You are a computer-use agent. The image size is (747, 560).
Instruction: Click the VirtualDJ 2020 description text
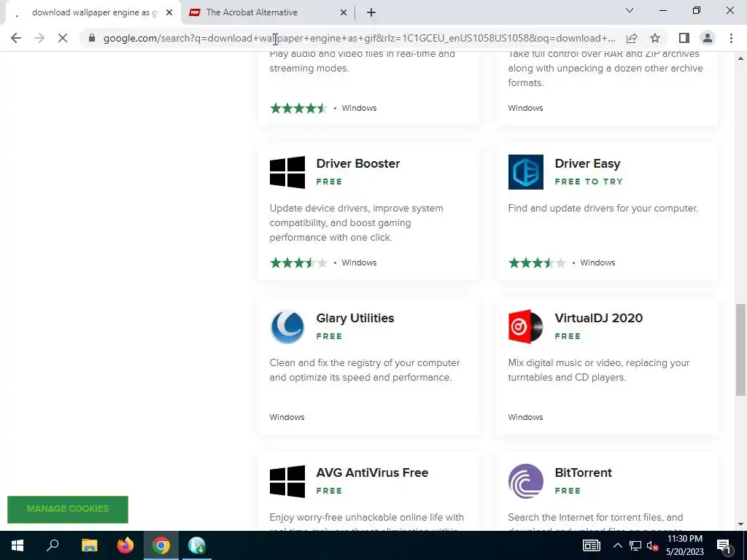click(x=599, y=370)
